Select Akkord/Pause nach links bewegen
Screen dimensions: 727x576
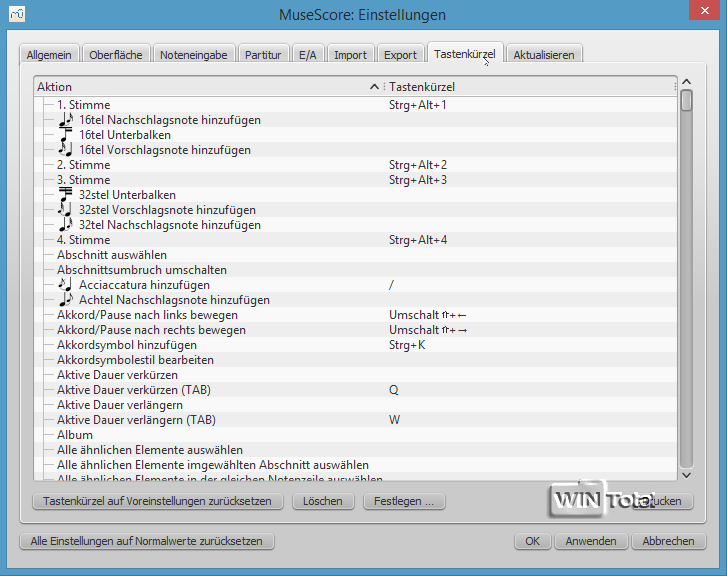355,315
